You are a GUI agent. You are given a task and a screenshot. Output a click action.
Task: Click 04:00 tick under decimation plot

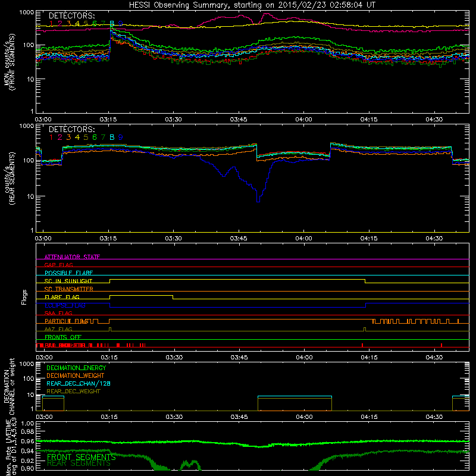pos(304,417)
